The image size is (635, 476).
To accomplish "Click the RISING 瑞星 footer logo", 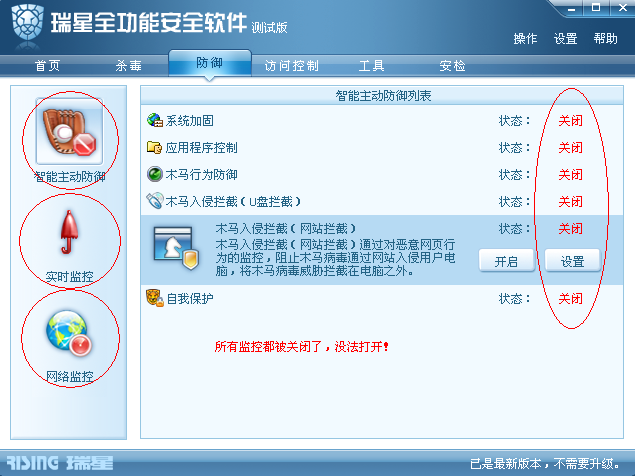I will click(60, 463).
